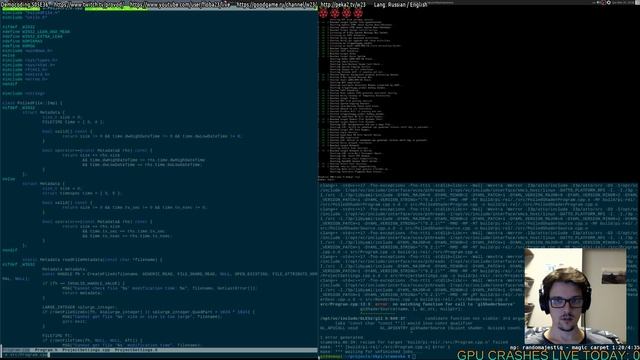Click the 'class PolledFile::Impl {' code line
640x360 pixels.
32,103
